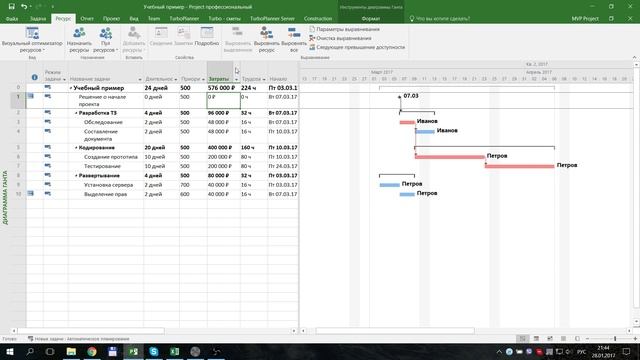Switch to the Отчет ribbon tab

tap(87, 19)
